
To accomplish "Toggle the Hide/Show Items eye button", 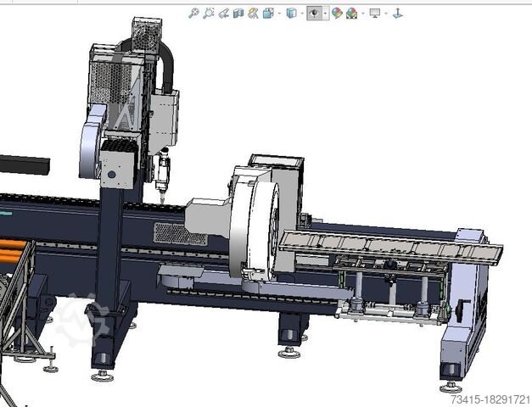I will 315,13.
